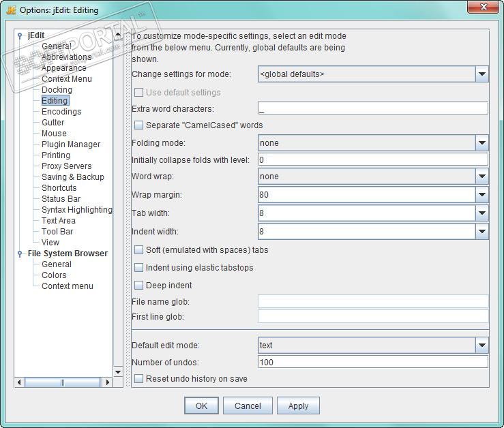504x428 pixels.
Task: Click the Number of undos field
Action: point(373,362)
